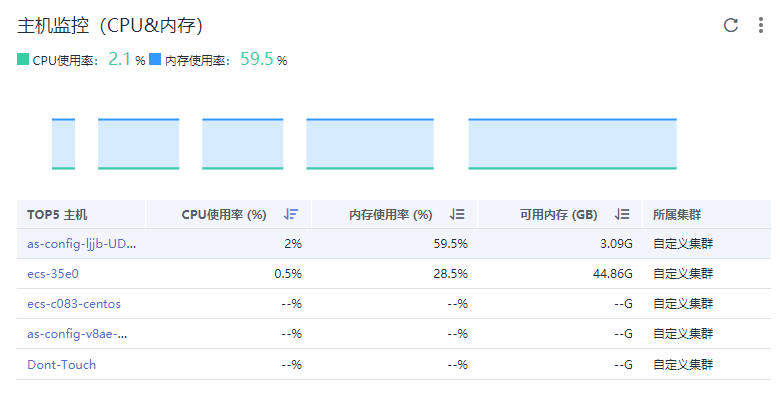The image size is (780, 399).
Task: Select the widest rightmost chart segment
Action: [573, 144]
